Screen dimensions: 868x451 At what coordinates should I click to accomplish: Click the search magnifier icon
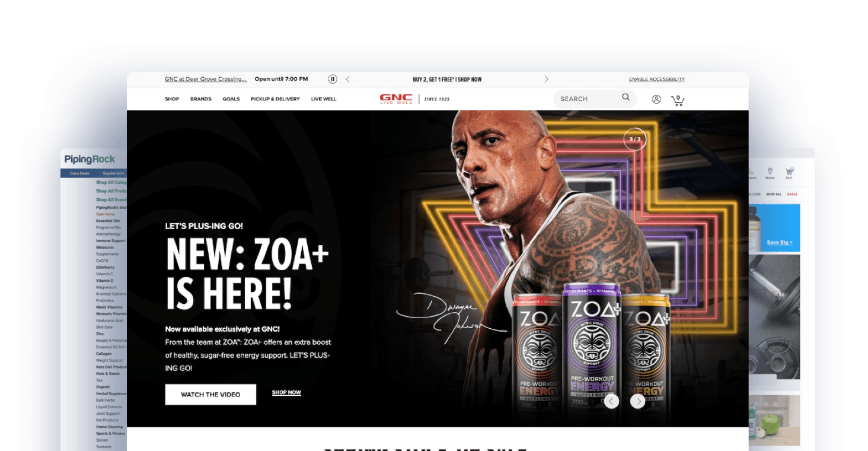coord(626,97)
